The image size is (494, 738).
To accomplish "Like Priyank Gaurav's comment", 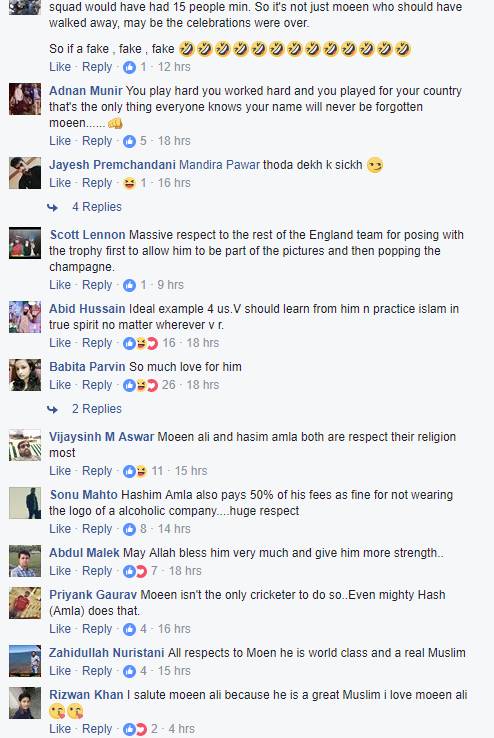I will pyautogui.click(x=60, y=629).
